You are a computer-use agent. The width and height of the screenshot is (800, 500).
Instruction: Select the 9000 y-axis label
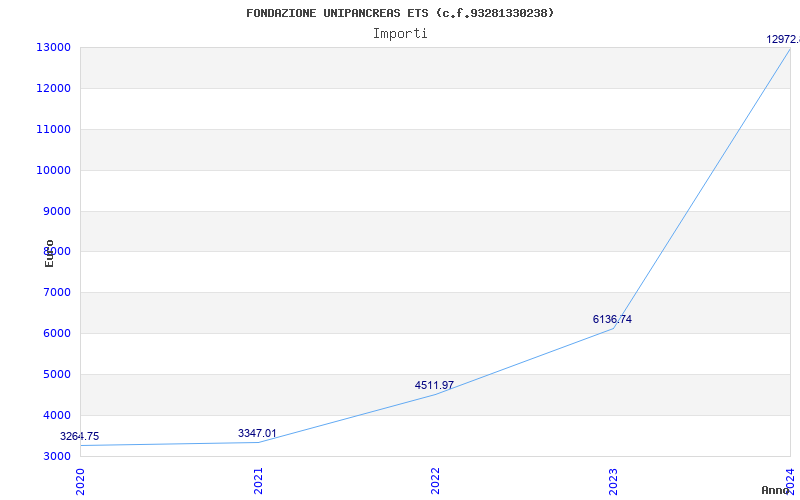[x=56, y=211]
